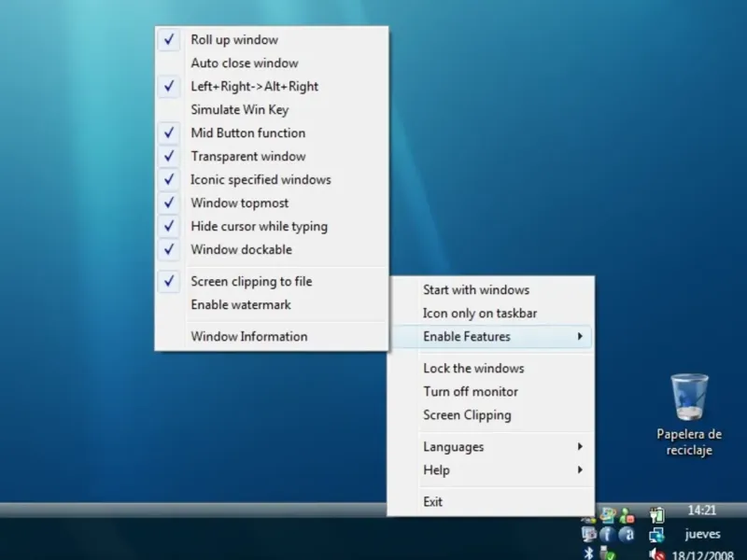This screenshot has width=747, height=560.
Task: Choose Turn off monitor
Action: coord(491,392)
